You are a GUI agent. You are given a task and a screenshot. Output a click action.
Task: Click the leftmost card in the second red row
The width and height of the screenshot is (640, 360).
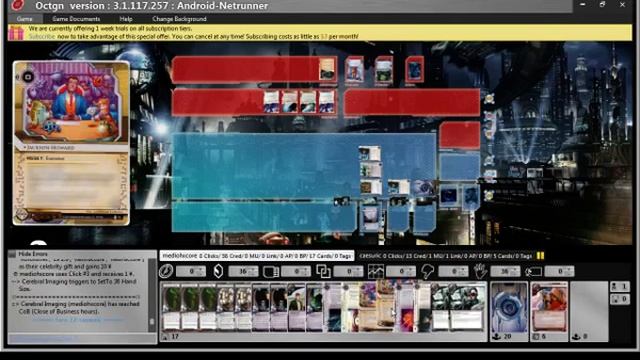pyautogui.click(x=271, y=102)
